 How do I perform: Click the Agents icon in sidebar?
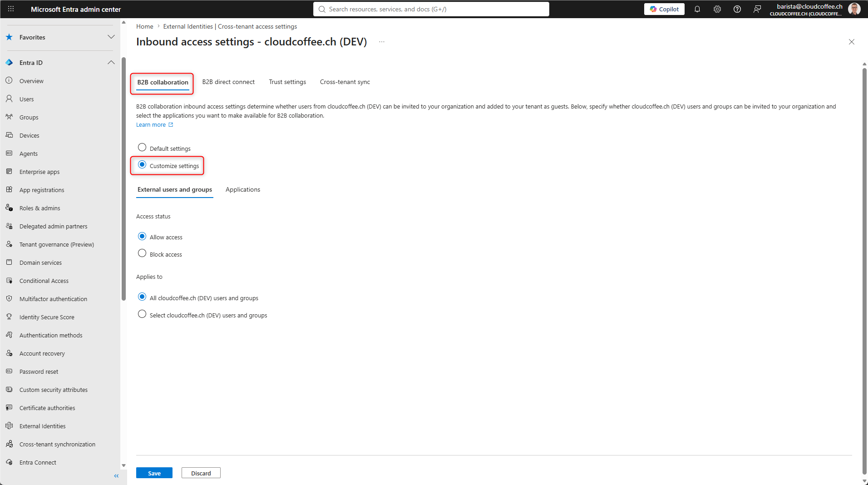pyautogui.click(x=9, y=153)
